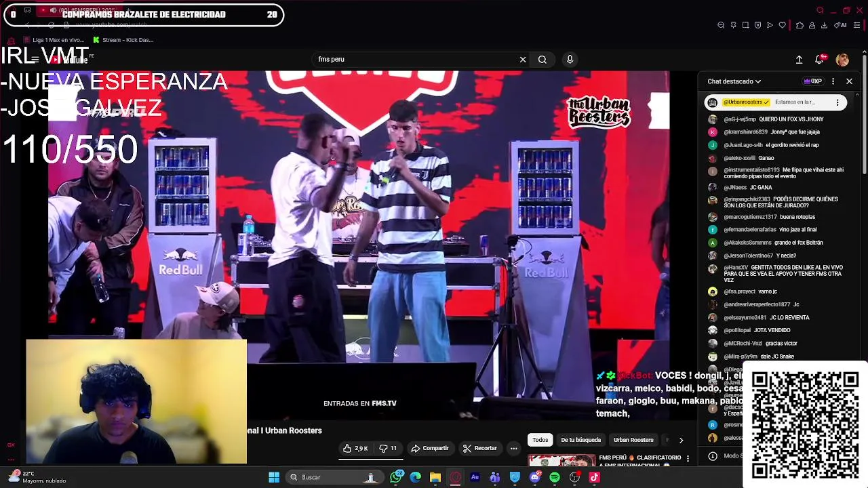Clear the YouTube search text with X
This screenshot has height=488, width=868.
523,60
